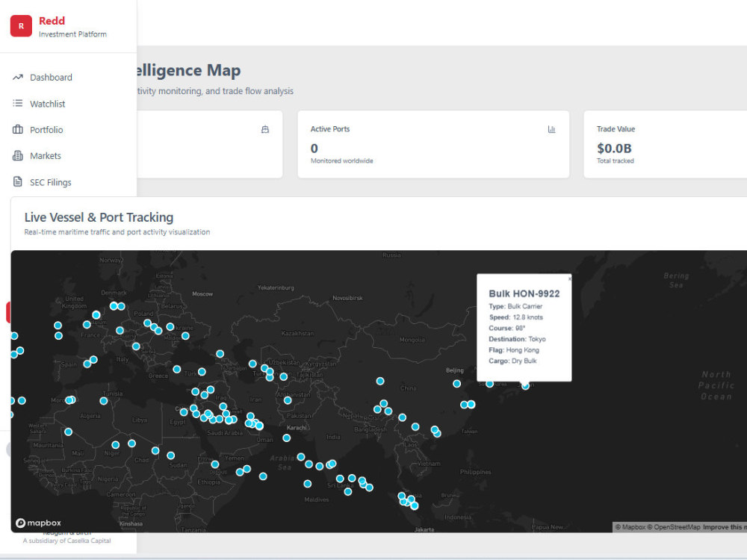Select vessel marker near Karachi
The image size is (747, 560).
point(286,438)
